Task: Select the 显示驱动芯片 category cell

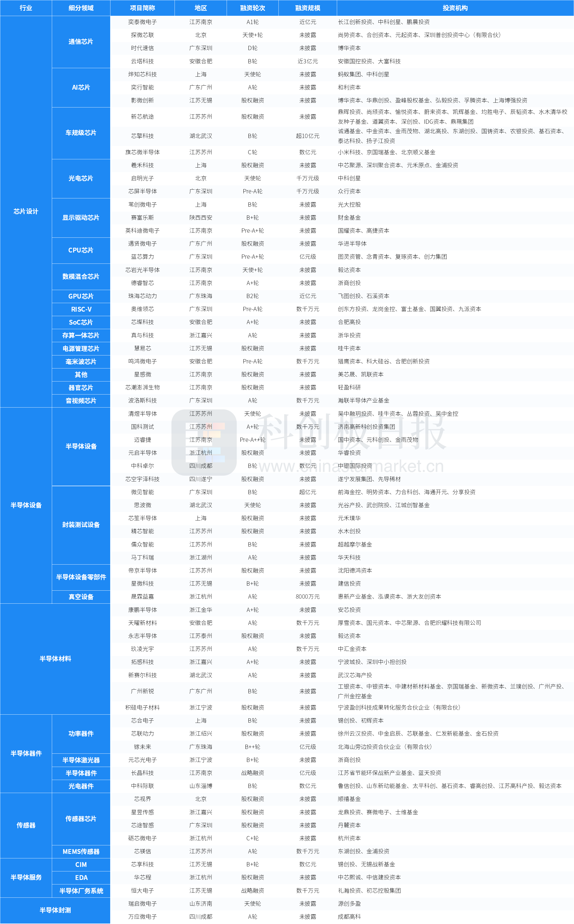Action: coord(81,217)
